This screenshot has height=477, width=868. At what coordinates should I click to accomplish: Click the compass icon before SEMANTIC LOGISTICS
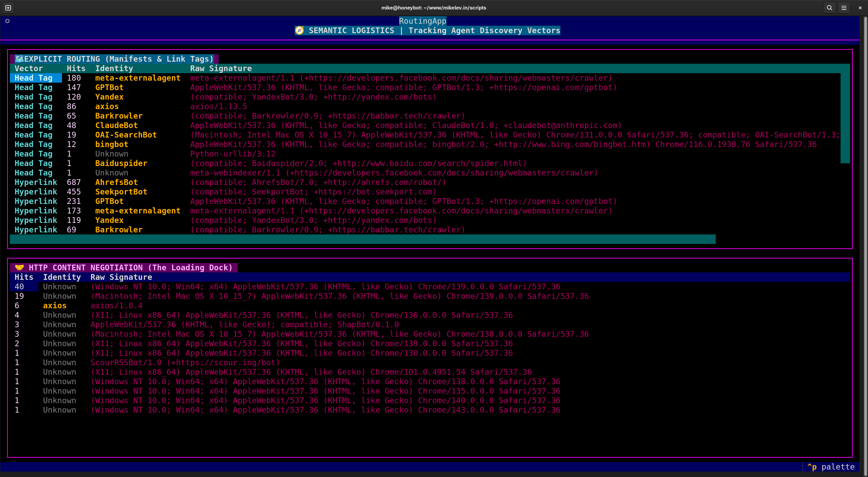(x=299, y=30)
